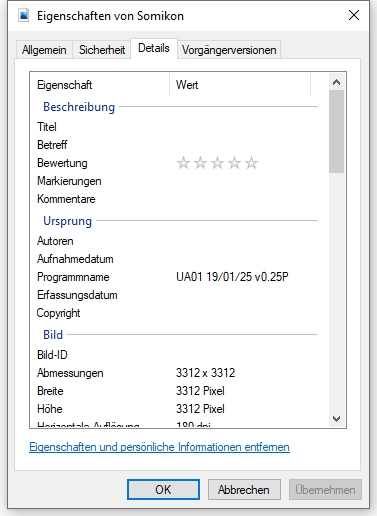Screen dimensions: 377x516
Task: Set Bewertung to two stars
Action: point(200,163)
